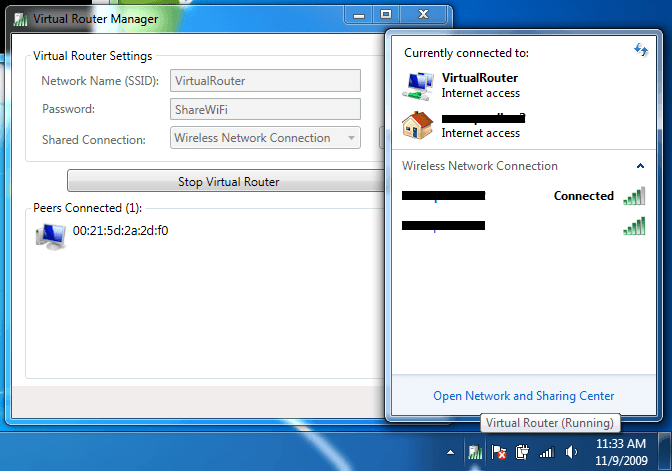Click the network signal tray icon
The height and width of the screenshot is (471, 672).
point(547,452)
